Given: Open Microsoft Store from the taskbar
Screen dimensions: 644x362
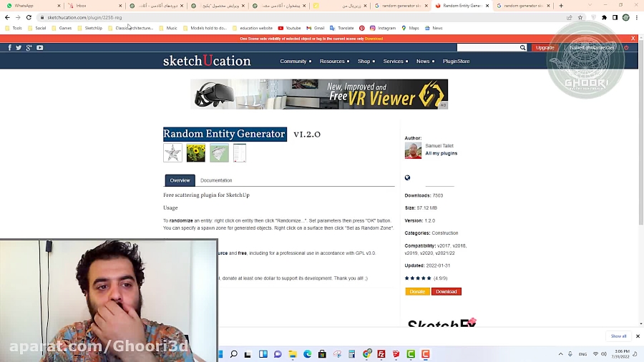Looking at the screenshot, I should point(322,354).
